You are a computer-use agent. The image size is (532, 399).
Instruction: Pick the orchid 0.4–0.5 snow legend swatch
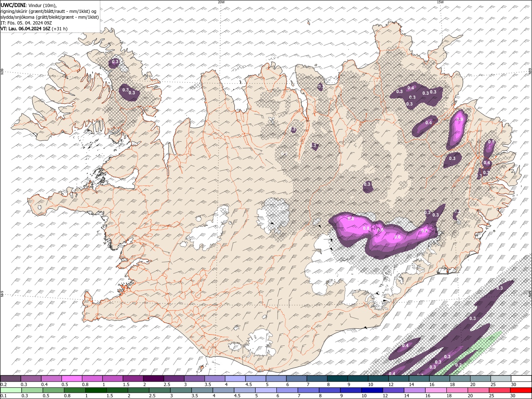click(x=51, y=379)
